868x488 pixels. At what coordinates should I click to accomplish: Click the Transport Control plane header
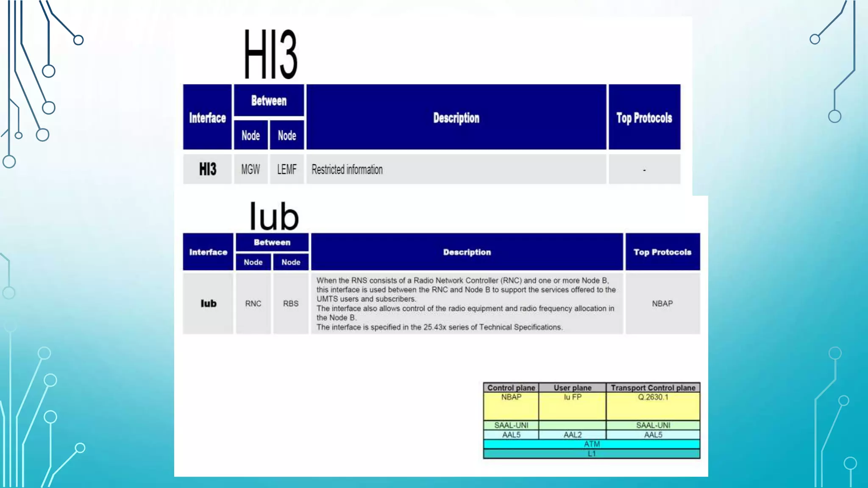click(x=653, y=388)
